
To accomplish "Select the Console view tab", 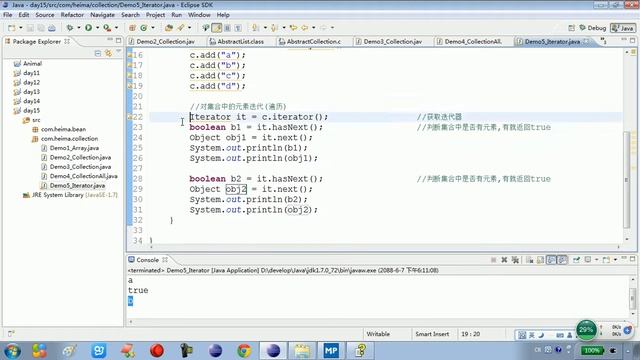I will click(x=147, y=260).
